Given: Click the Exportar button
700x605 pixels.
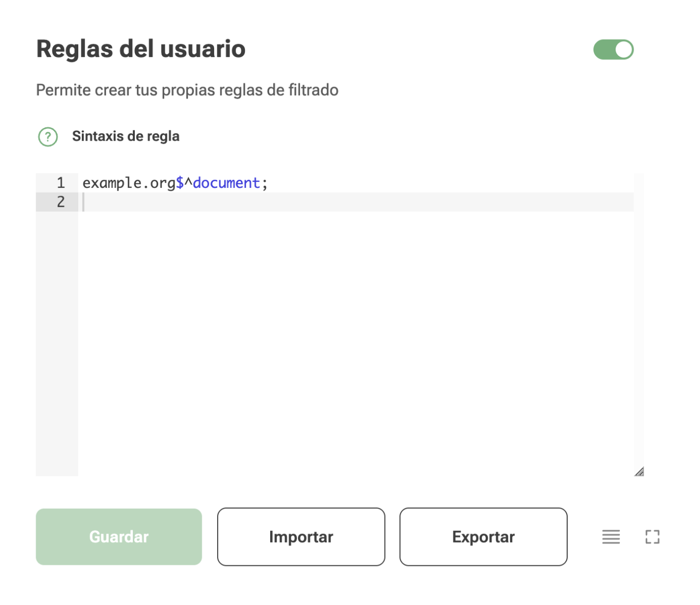Looking at the screenshot, I should (483, 537).
